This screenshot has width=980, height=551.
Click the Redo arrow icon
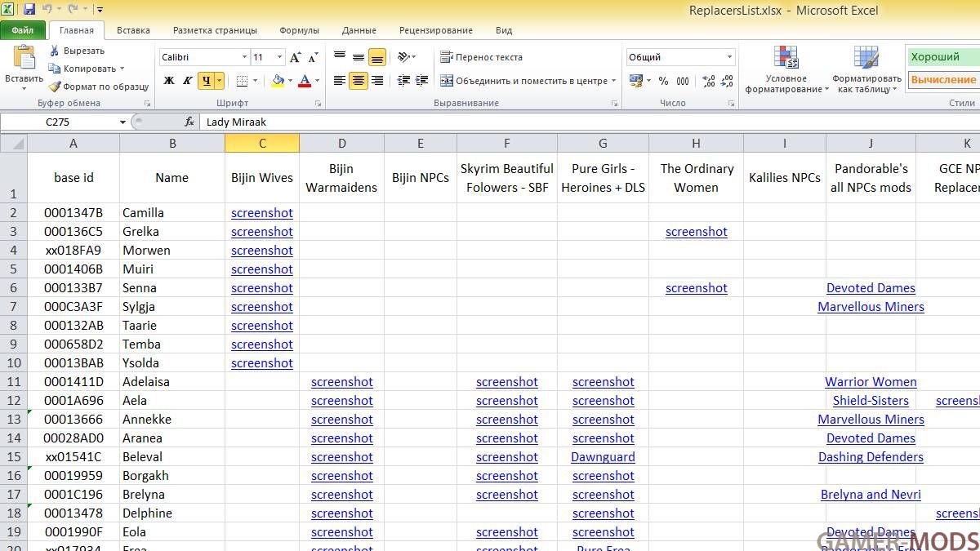(73, 10)
